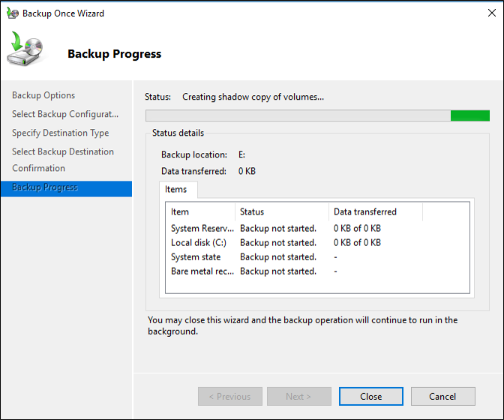
Task: Click the Status details group label
Action: point(178,133)
